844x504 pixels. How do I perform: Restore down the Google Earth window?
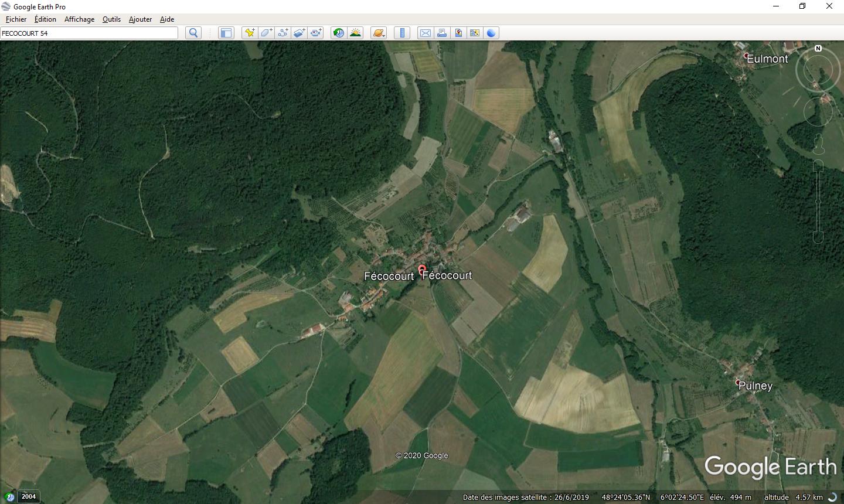(802, 6)
